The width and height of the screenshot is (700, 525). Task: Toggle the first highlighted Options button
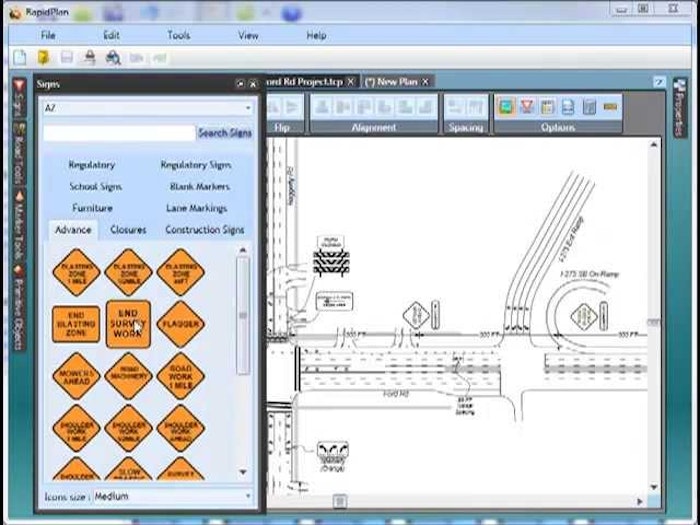[x=506, y=106]
